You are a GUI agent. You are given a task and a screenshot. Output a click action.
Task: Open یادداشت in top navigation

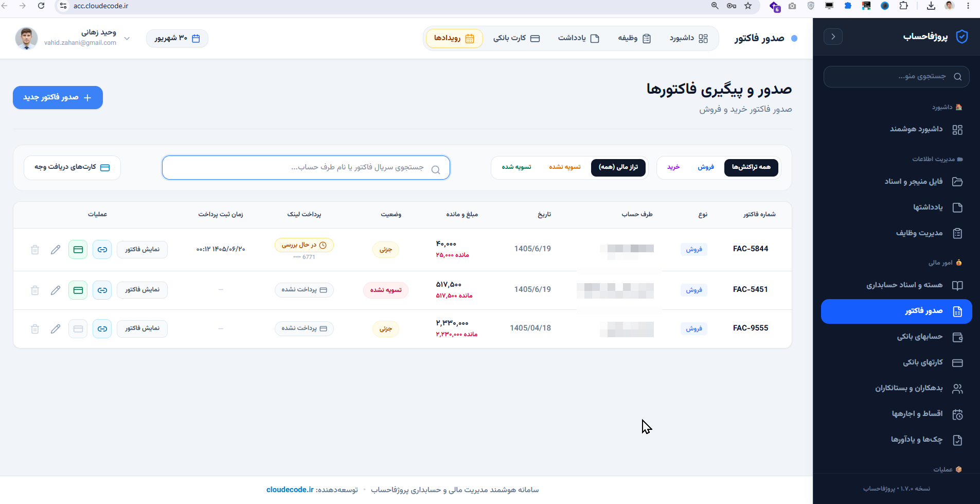pos(579,38)
